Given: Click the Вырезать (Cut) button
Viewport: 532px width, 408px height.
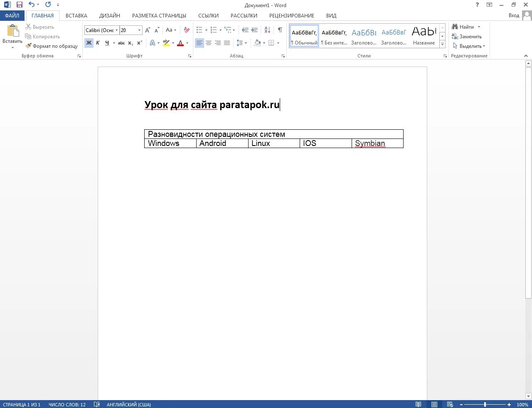Looking at the screenshot, I should 40,27.
